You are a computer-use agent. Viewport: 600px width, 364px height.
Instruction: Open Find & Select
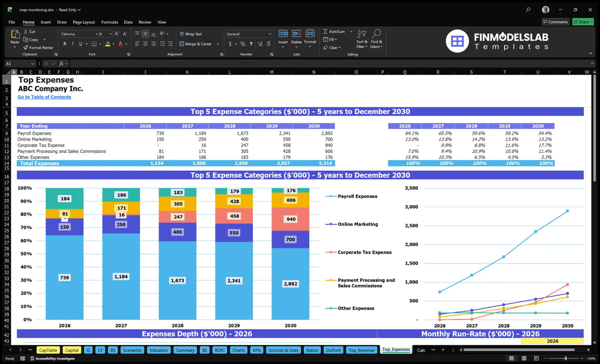[376, 38]
